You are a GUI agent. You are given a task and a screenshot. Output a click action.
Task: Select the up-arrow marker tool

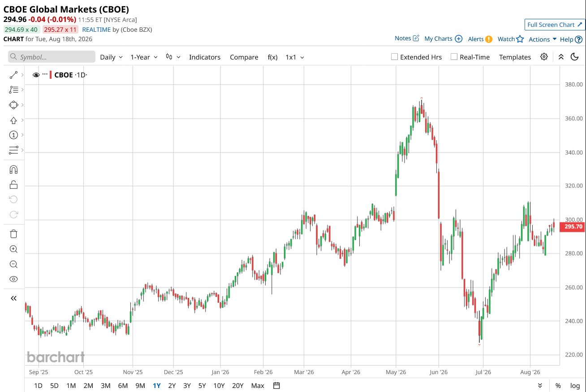13,120
